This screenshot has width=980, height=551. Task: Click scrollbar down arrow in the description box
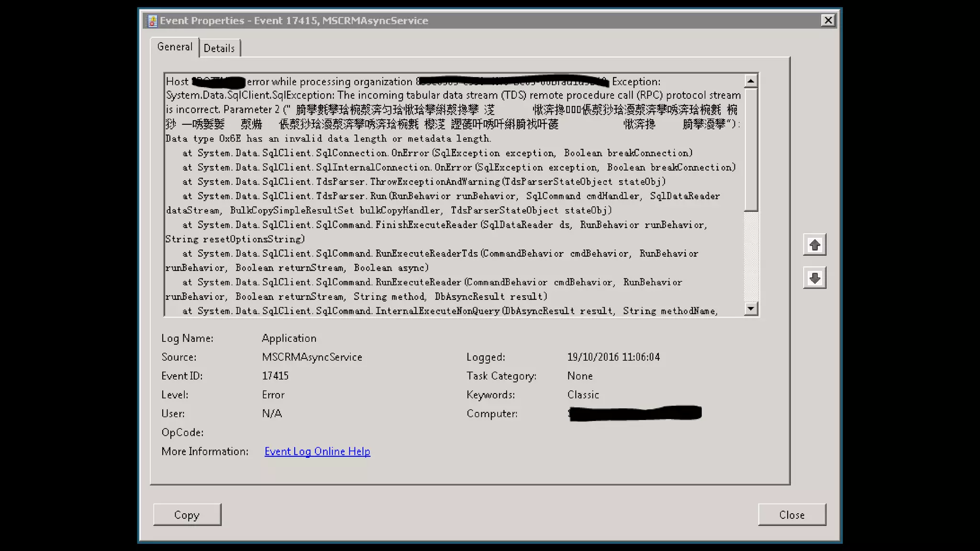(x=751, y=309)
